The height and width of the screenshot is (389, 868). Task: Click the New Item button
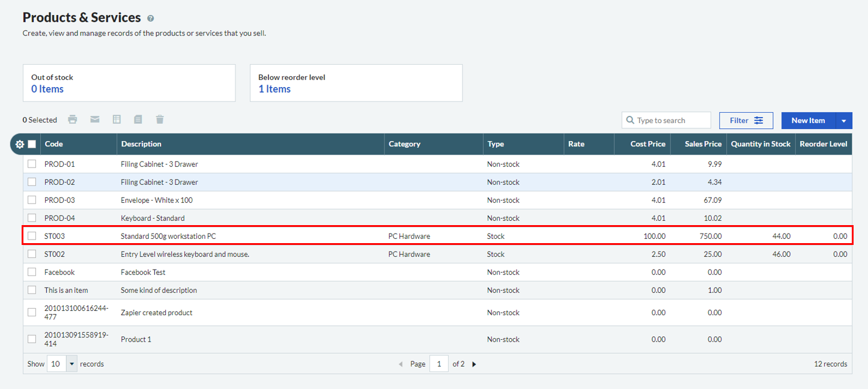(808, 121)
